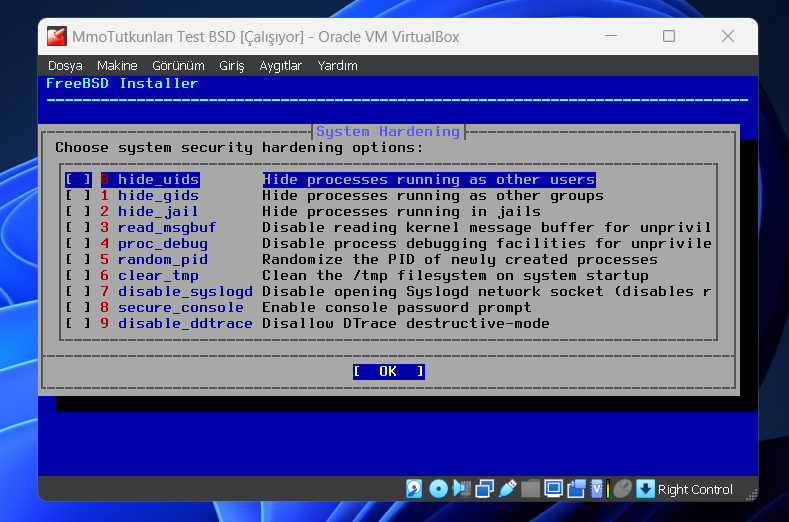
Task: Click the shared folders status icon
Action: tap(530, 489)
